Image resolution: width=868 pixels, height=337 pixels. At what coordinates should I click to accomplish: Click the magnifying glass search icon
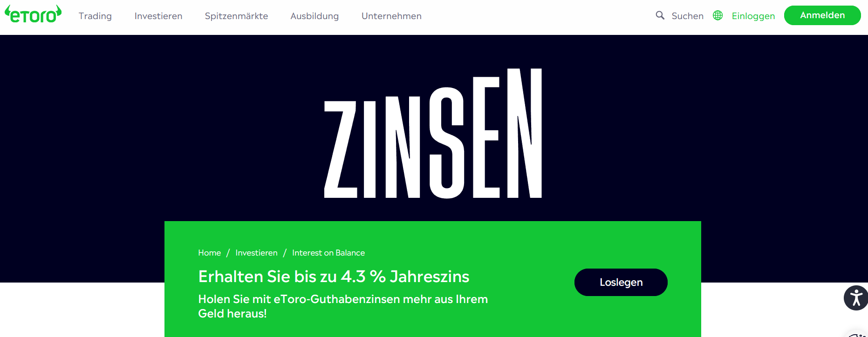(660, 15)
